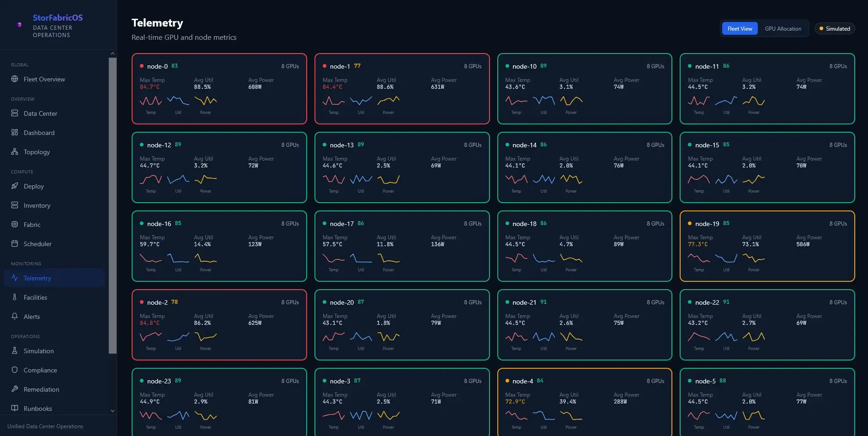
Task: Click the Simulation flask icon
Action: 15,350
